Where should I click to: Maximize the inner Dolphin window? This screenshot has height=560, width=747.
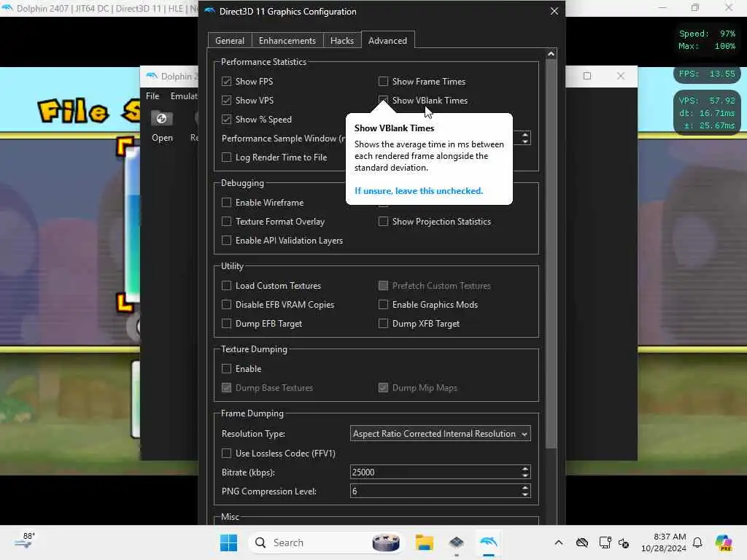tap(587, 76)
